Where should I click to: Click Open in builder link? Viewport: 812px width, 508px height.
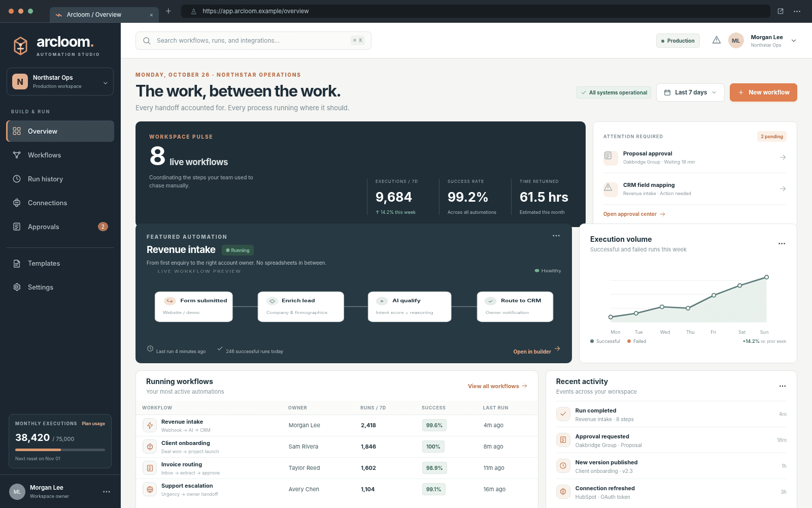tap(536, 352)
